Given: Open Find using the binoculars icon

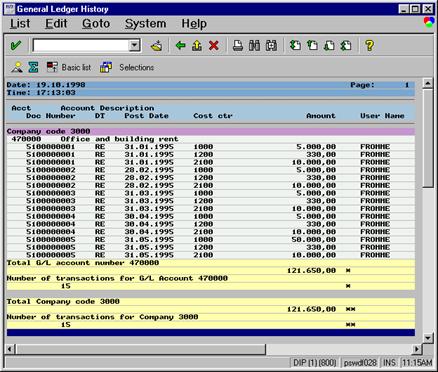Looking at the screenshot, I should click(x=254, y=45).
